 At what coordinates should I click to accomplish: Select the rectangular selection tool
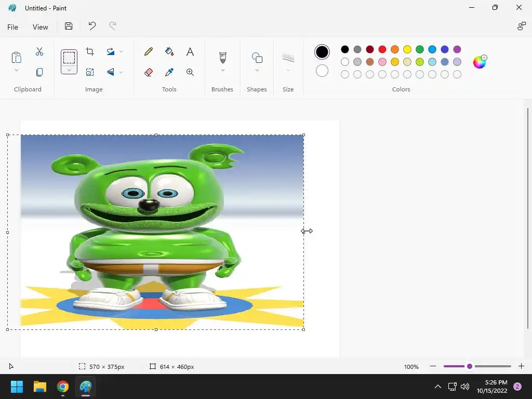[69, 57]
